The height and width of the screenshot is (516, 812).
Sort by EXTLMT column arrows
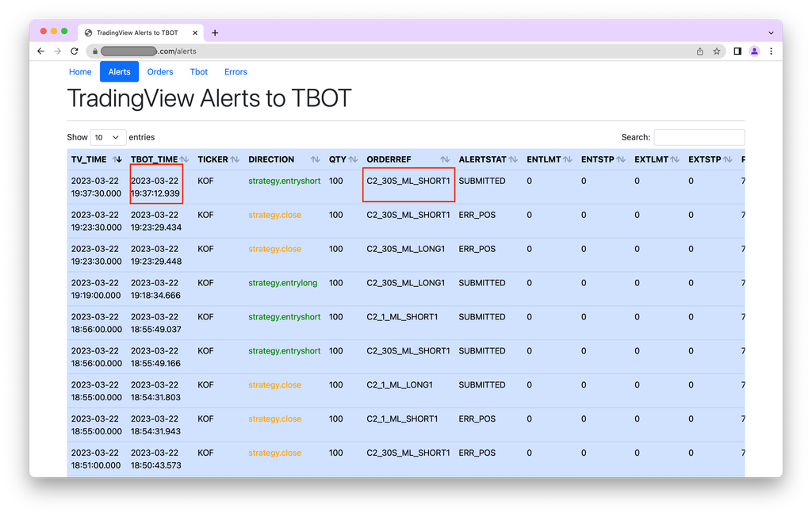(x=675, y=159)
